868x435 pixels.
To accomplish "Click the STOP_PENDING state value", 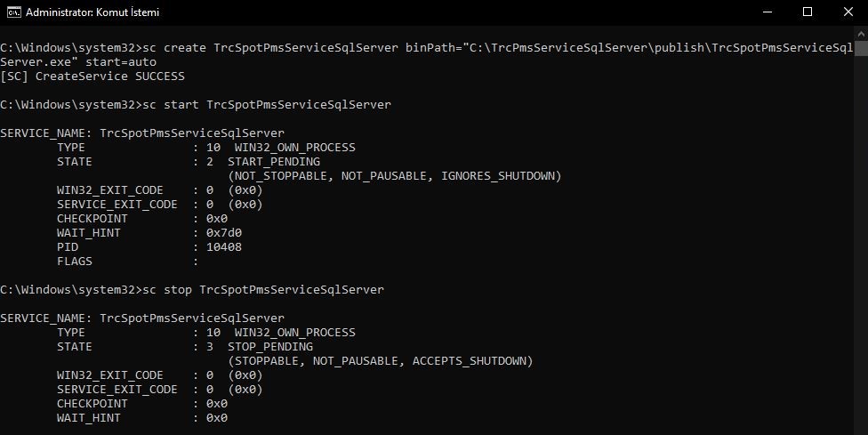I will coord(269,347).
